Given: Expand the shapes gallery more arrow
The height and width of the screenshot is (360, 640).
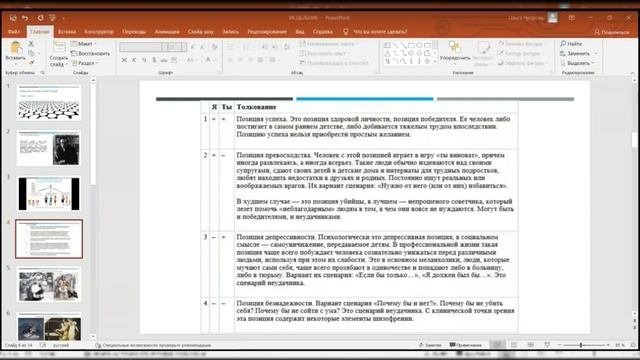Looking at the screenshot, I should coord(435,62).
